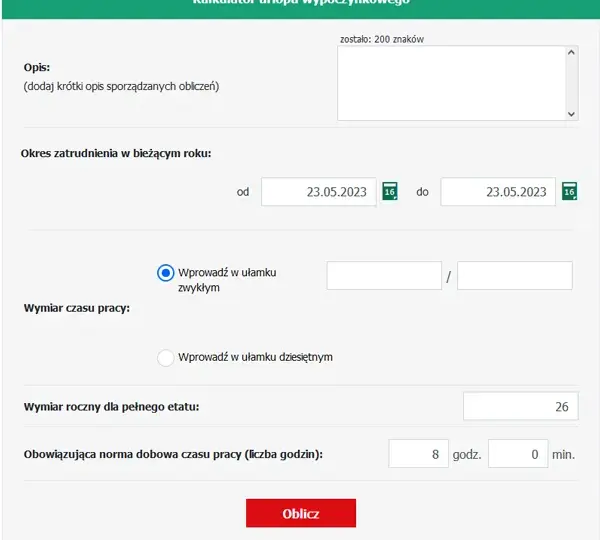Click the 'Opis:' label
The height and width of the screenshot is (540, 600).
click(37, 67)
